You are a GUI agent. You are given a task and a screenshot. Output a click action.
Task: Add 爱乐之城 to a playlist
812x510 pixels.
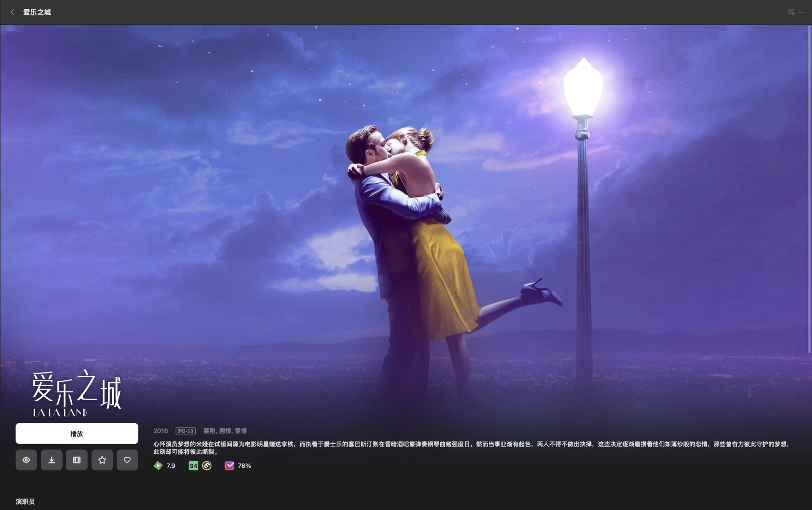coord(791,12)
